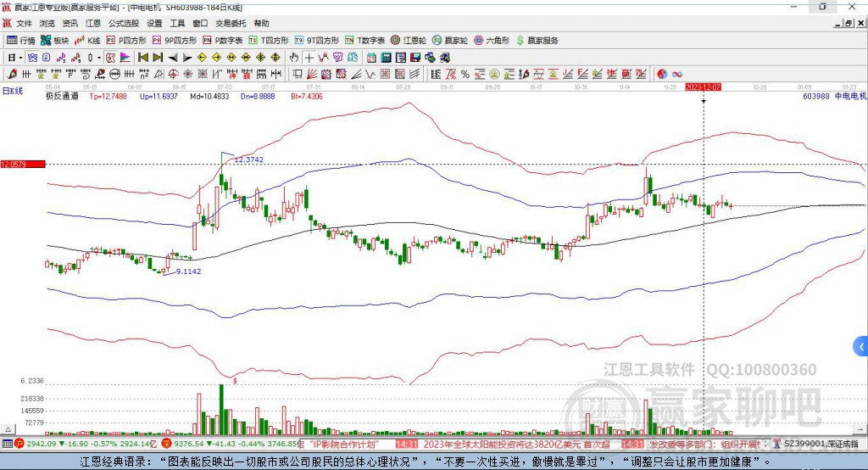The image size is (868, 470).
Task: Click the 极反通道 indicator label
Action: 62,97
